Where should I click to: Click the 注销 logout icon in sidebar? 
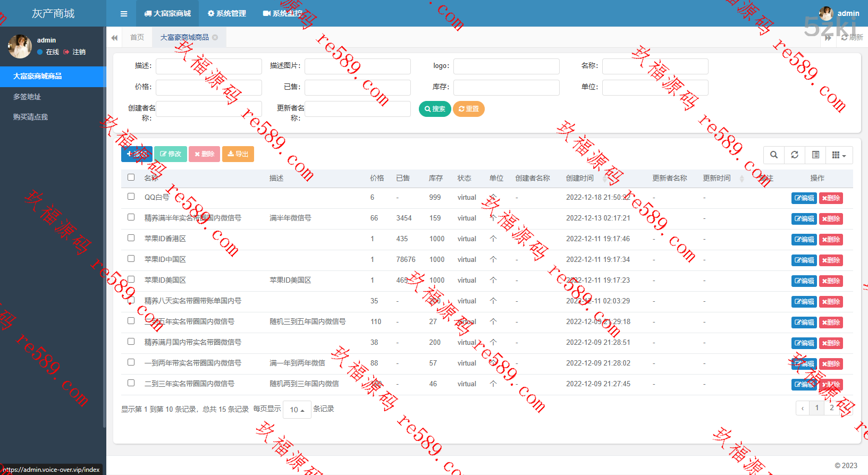coord(66,52)
